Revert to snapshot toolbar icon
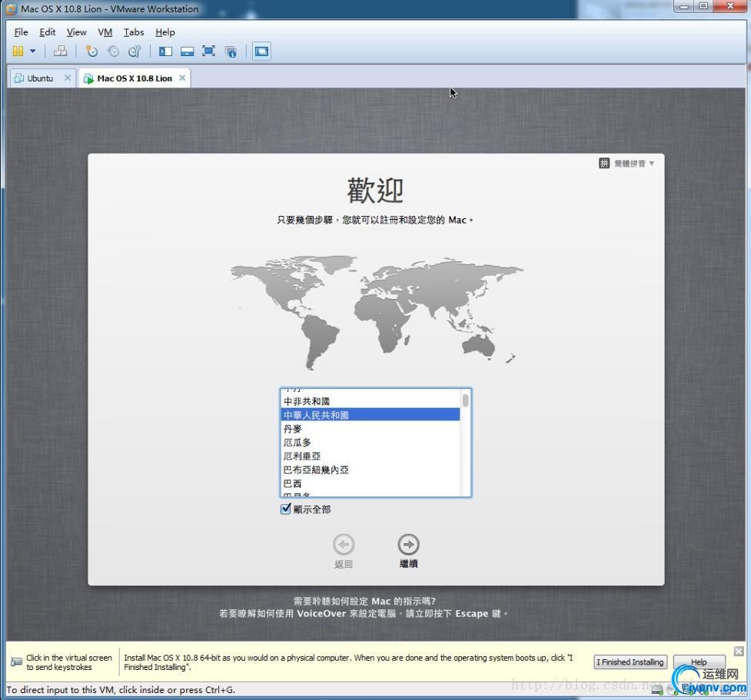 [113, 51]
